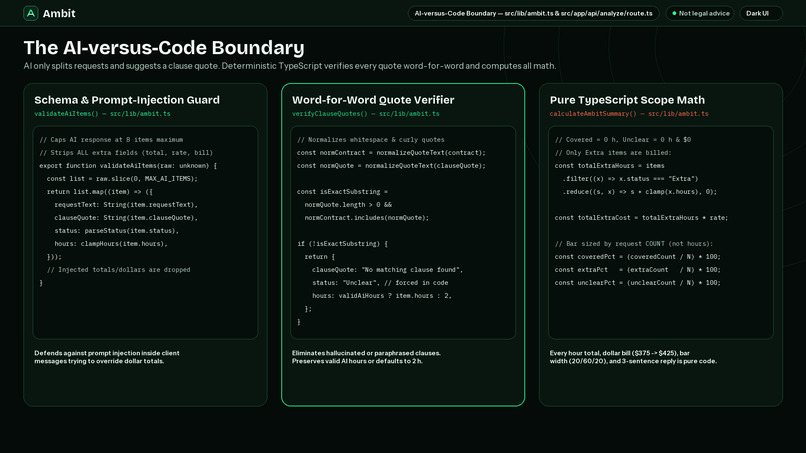The width and height of the screenshot is (806, 453).
Task: Click 'Eliminates hallucinated or paraphrased clauses' caption
Action: 367,357
